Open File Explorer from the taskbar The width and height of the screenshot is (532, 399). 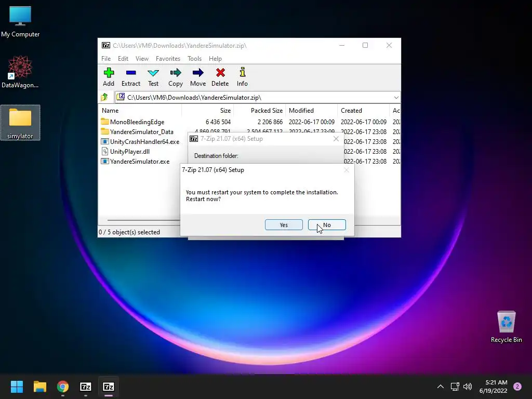pyautogui.click(x=39, y=387)
